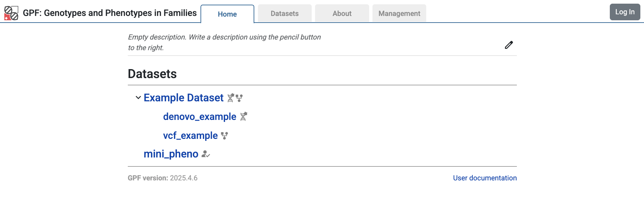Click the GPF site title text
Image resolution: width=644 pixels, height=198 pixels.
[x=110, y=13]
